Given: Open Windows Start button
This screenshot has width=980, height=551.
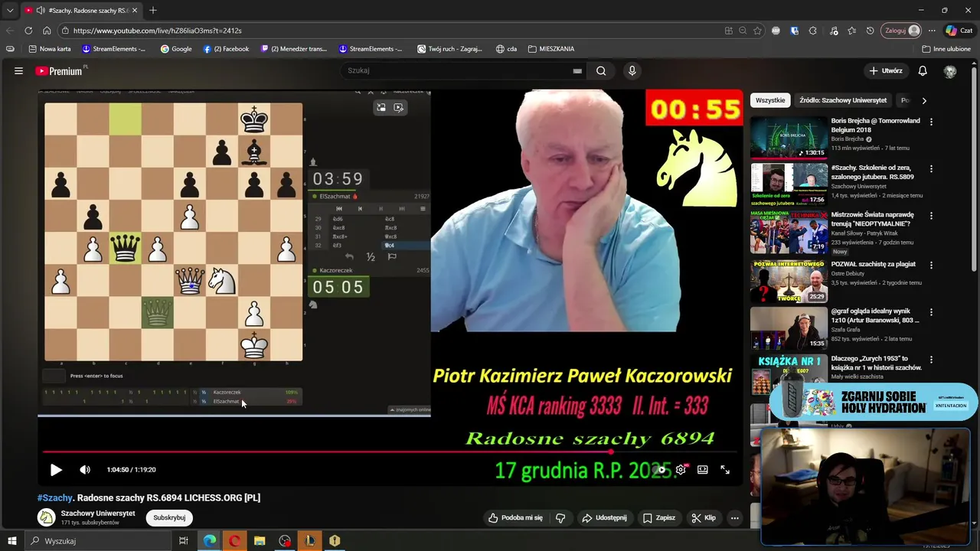Looking at the screenshot, I should click(11, 541).
